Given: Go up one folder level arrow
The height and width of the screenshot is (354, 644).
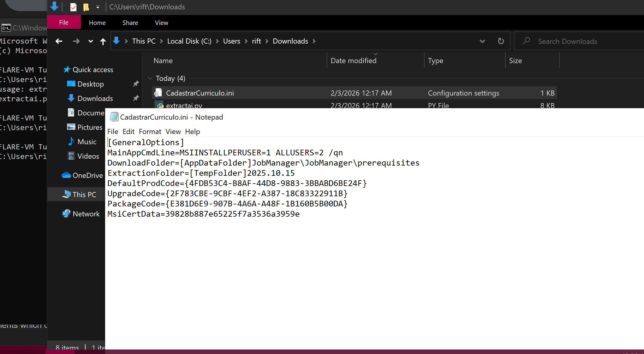Looking at the screenshot, I should pyautogui.click(x=103, y=41).
